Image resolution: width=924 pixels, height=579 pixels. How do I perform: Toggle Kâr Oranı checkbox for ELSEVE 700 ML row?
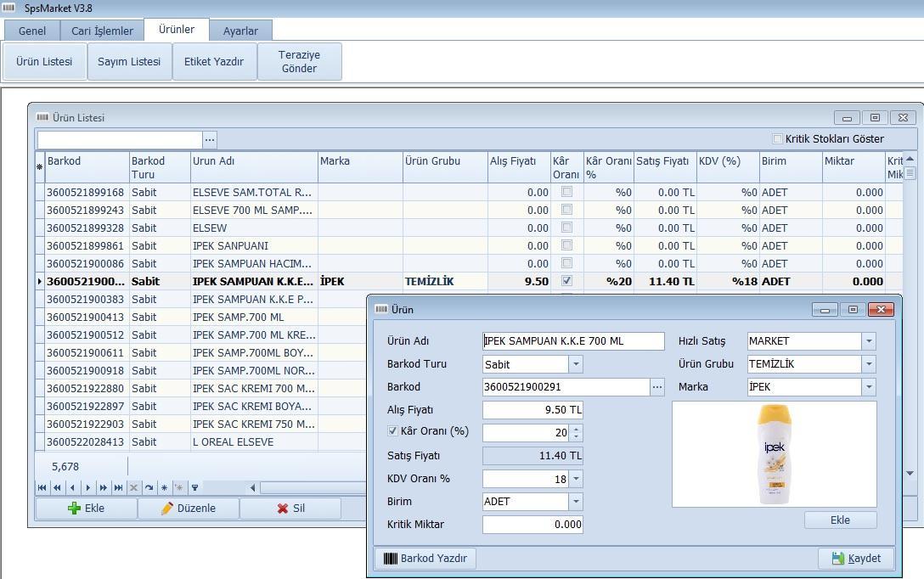tap(567, 209)
